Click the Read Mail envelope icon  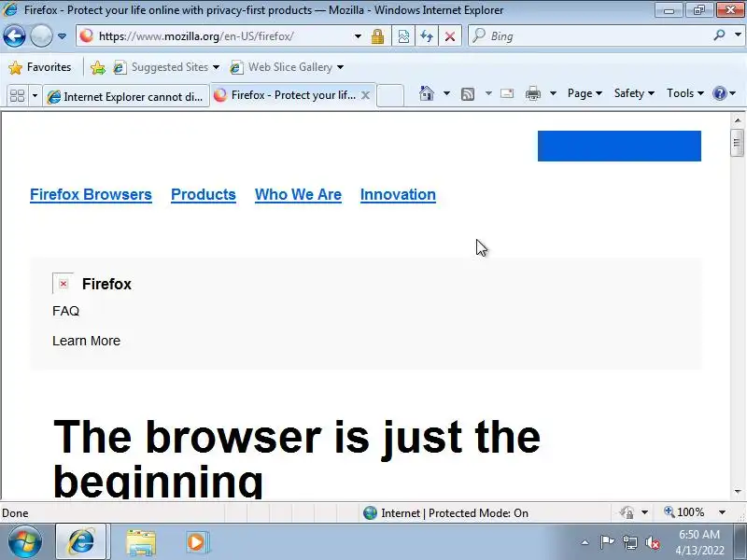click(x=507, y=93)
